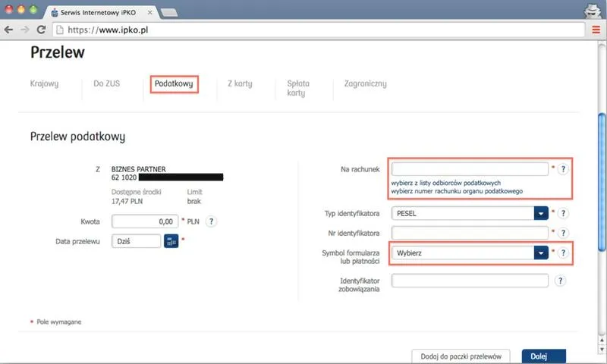Open Chrome hamburger menu
607x364 pixels.
click(x=596, y=30)
